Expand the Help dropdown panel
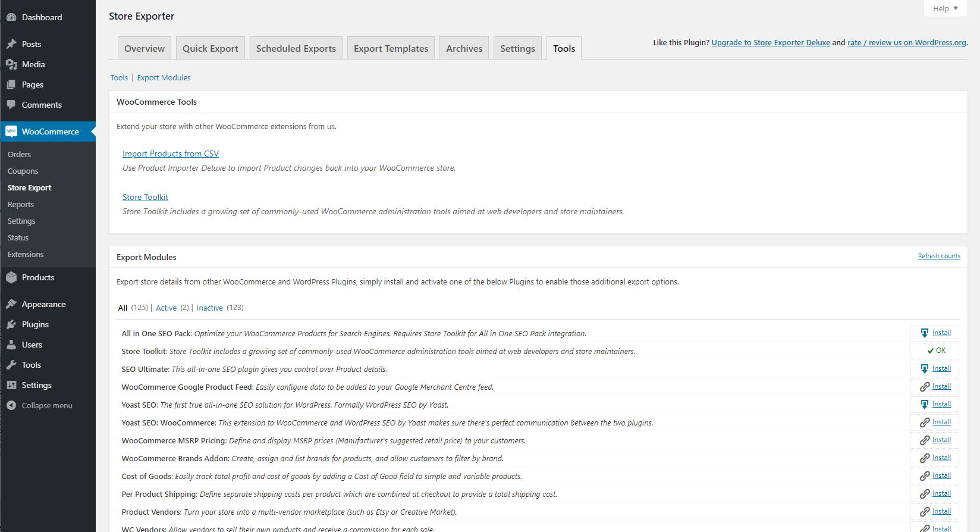The image size is (980, 532). (x=945, y=8)
